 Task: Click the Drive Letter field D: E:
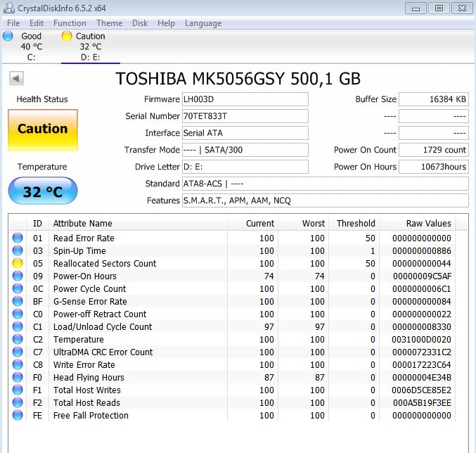coord(245,167)
